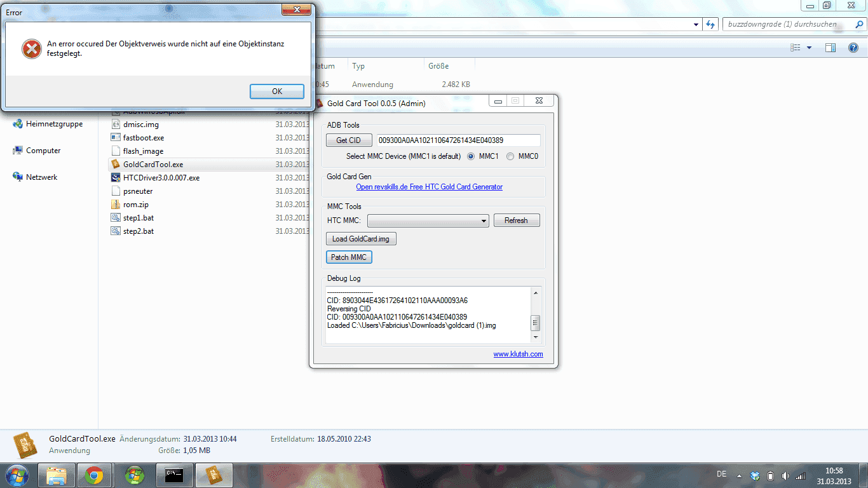Open Google Chrome from taskbar
Screen dimensions: 868x488
coord(95,475)
